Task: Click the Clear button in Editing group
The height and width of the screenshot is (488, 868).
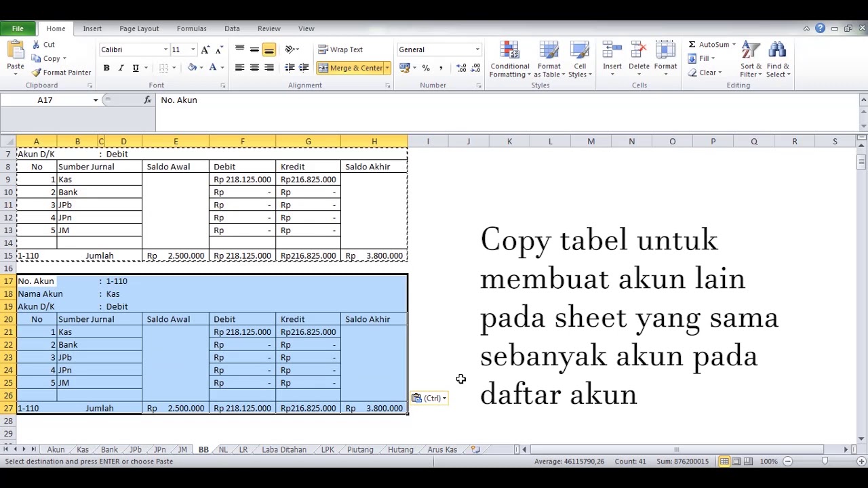Action: pos(705,73)
